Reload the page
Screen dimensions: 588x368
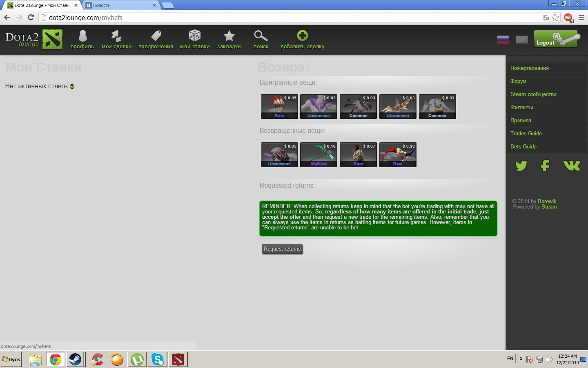pos(31,17)
